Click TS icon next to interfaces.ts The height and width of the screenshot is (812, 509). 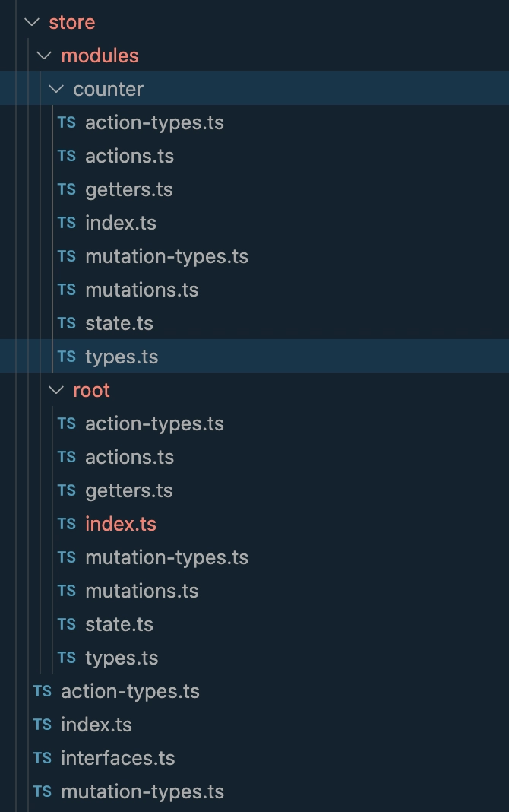point(43,758)
